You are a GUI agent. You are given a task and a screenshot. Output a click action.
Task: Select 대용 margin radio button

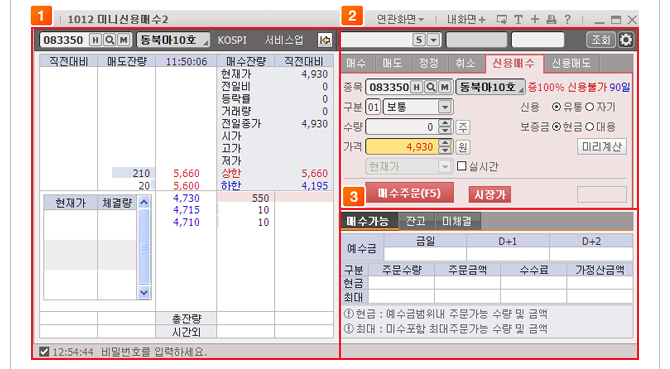click(x=589, y=126)
